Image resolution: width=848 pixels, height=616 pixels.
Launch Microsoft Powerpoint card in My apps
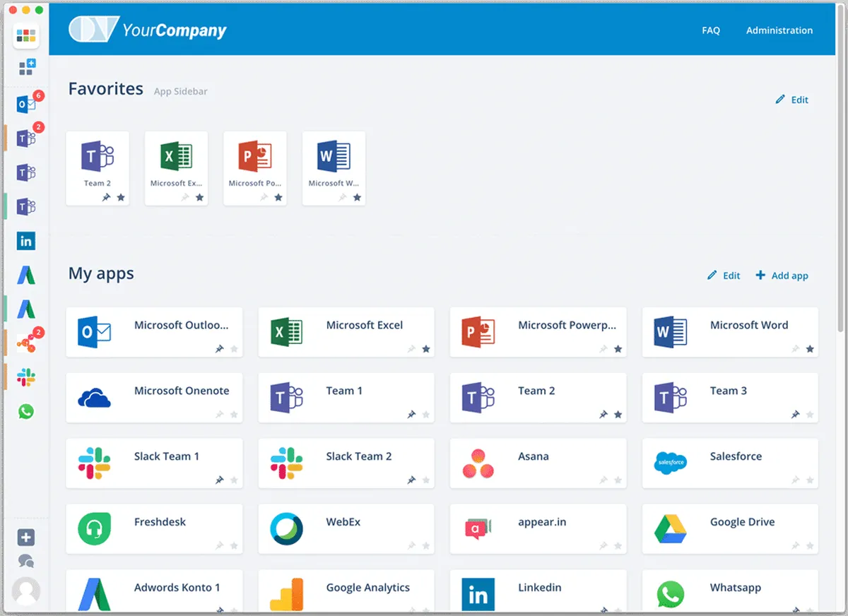click(x=538, y=332)
